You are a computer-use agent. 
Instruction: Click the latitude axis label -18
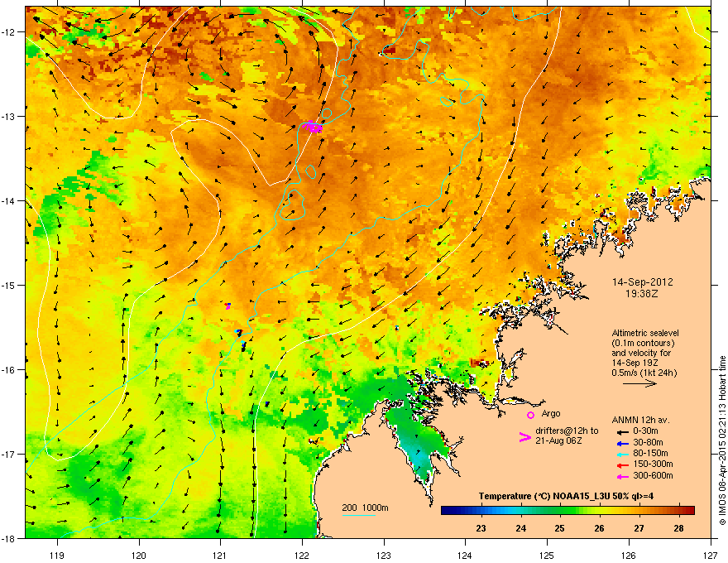8,538
